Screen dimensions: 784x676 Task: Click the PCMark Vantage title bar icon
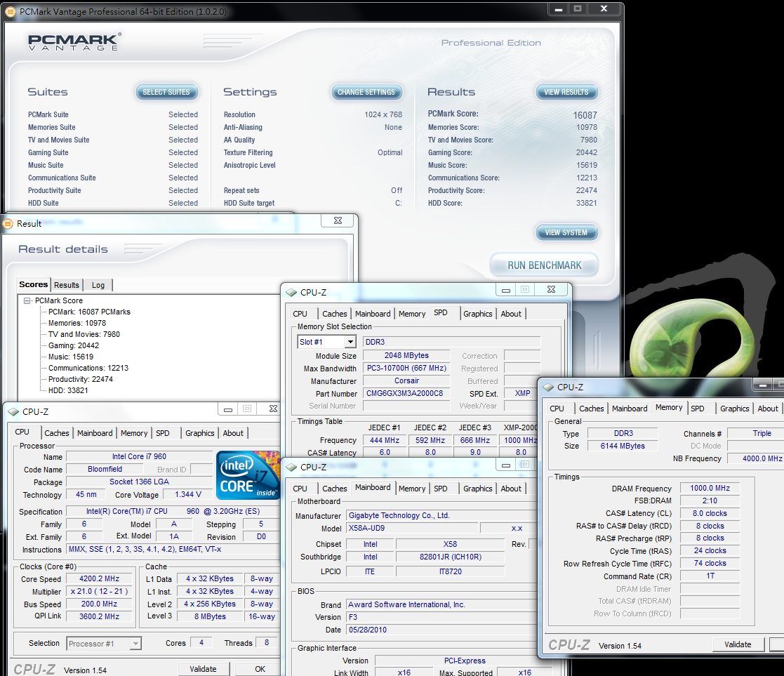click(10, 12)
